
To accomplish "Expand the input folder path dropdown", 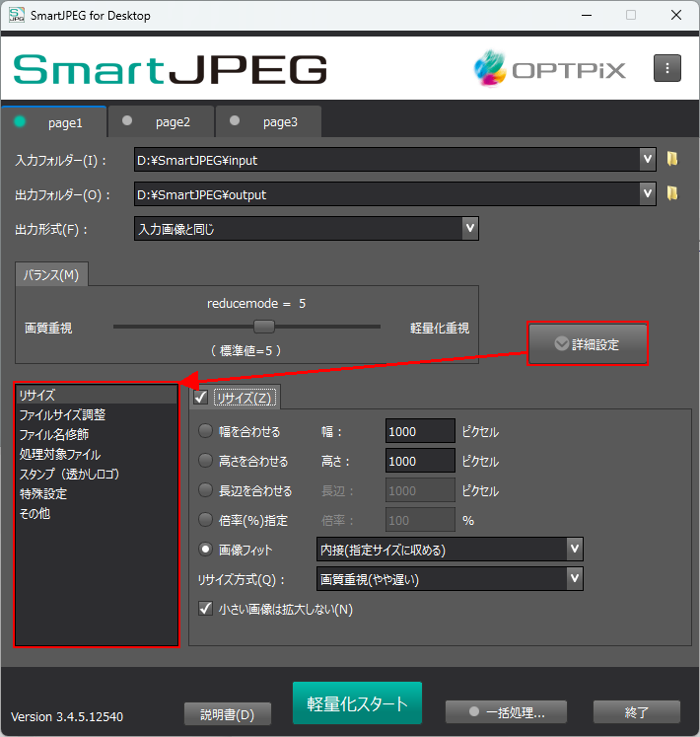I will (647, 159).
